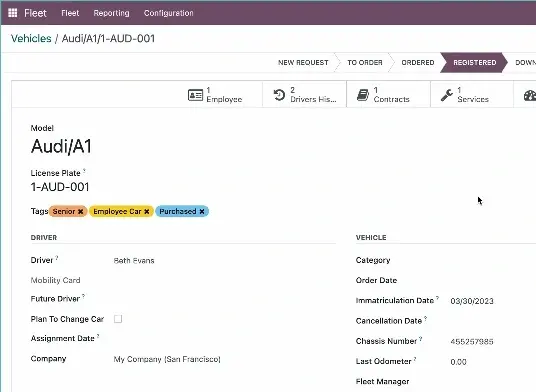Click the Company field My Company

[x=167, y=359]
